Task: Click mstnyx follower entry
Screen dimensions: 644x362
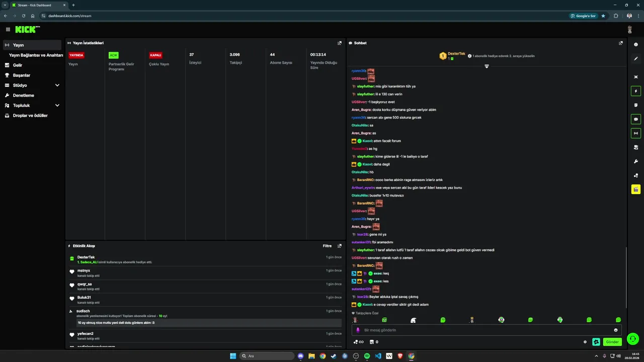Action: [205, 273]
